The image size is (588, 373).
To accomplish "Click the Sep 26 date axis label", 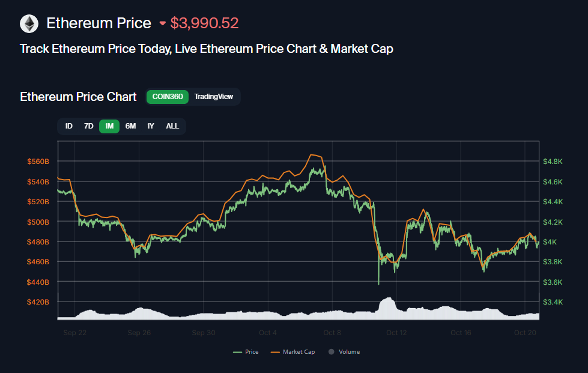I will (138, 332).
